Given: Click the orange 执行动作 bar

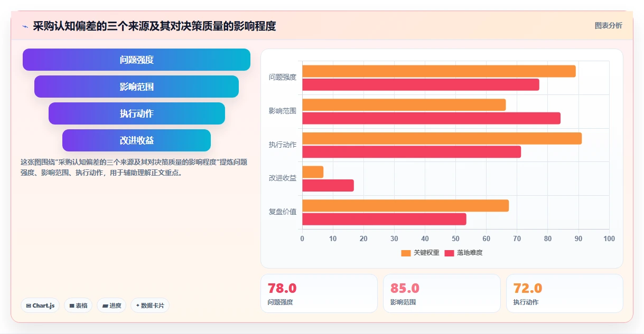Looking at the screenshot, I should tap(442, 138).
